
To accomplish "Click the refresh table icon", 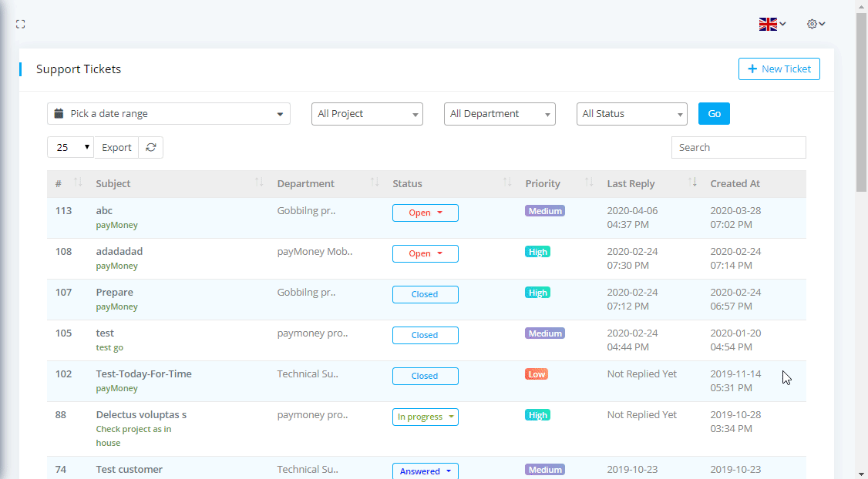I will point(151,147).
